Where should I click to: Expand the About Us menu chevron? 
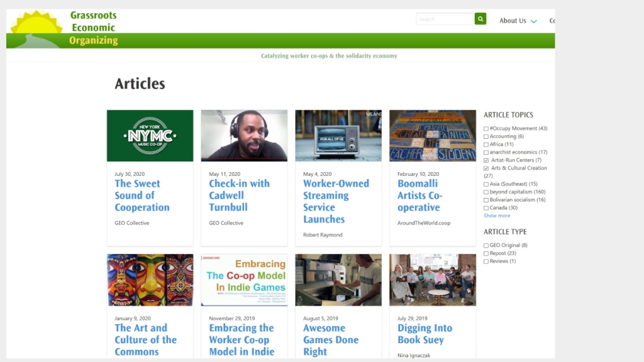pyautogui.click(x=534, y=21)
